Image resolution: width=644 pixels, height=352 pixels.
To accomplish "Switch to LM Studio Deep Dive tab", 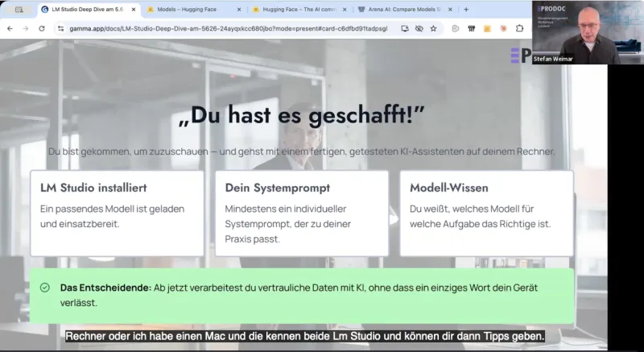I will coord(89,10).
